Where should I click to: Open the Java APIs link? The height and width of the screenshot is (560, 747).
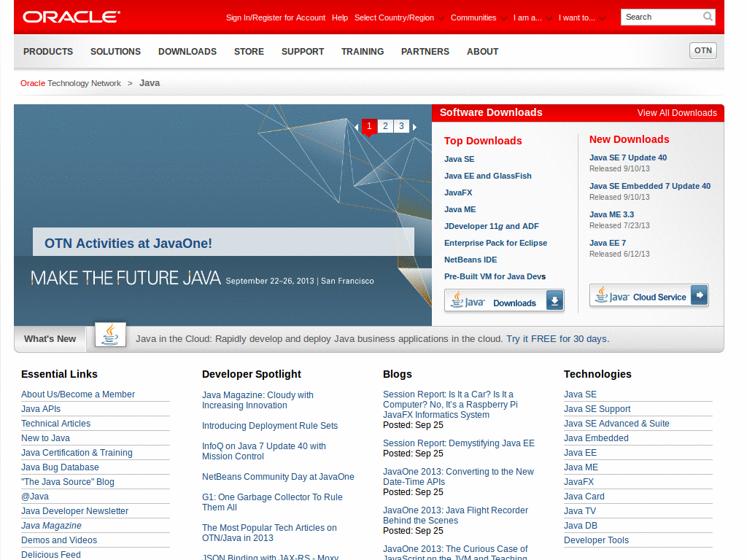point(41,409)
